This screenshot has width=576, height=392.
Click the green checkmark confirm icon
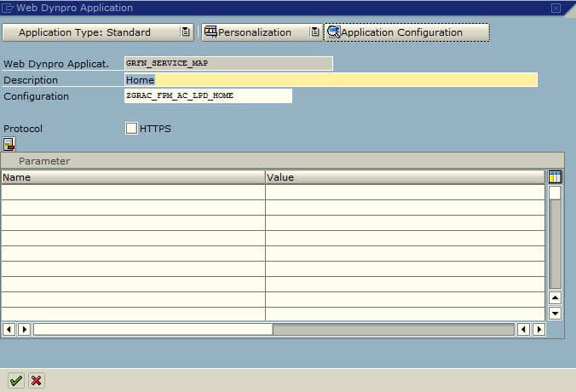tap(15, 380)
